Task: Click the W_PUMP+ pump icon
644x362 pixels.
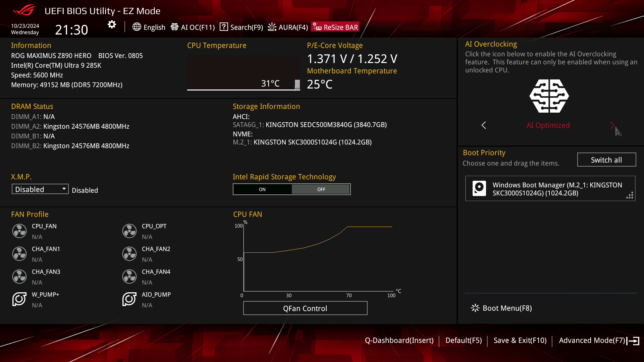Action: click(x=19, y=299)
